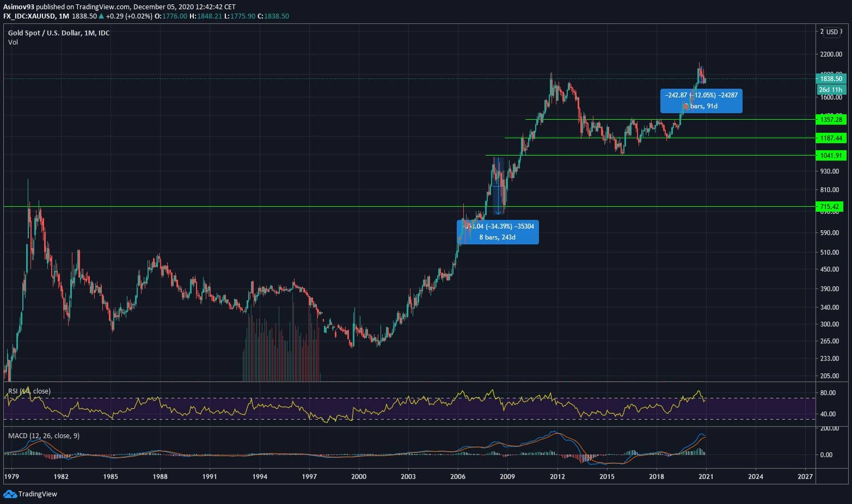Click the USD currency label on price axis
This screenshot has width=852, height=504.
[832, 32]
